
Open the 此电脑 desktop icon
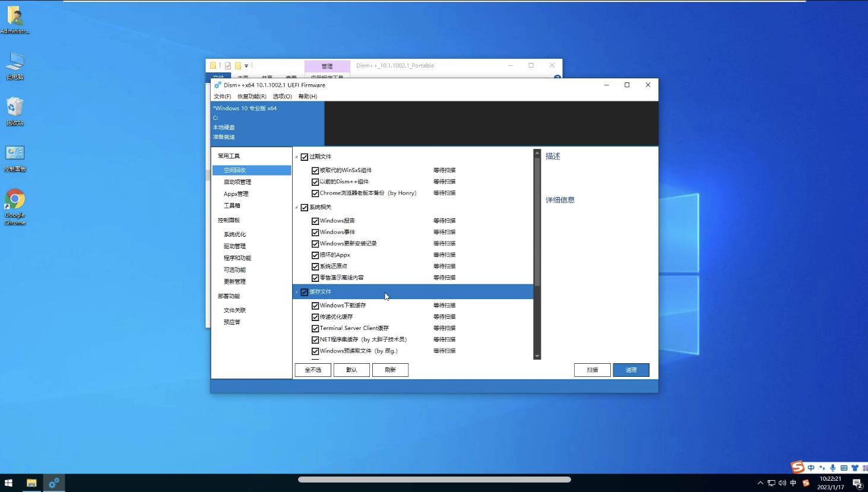tap(15, 65)
